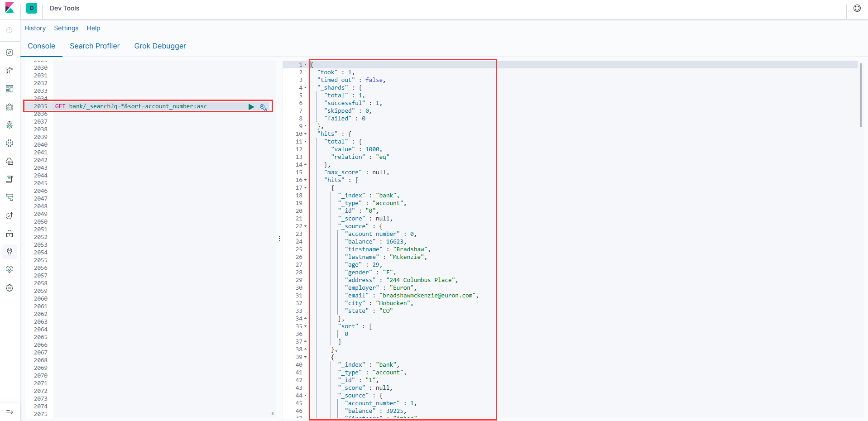Open the History link
The width and height of the screenshot is (868, 421).
coord(35,28)
